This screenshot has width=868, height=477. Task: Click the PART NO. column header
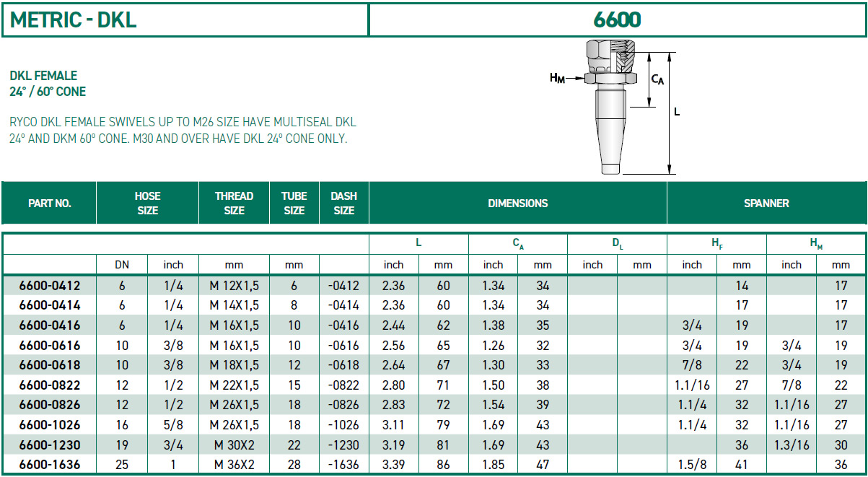pos(49,204)
